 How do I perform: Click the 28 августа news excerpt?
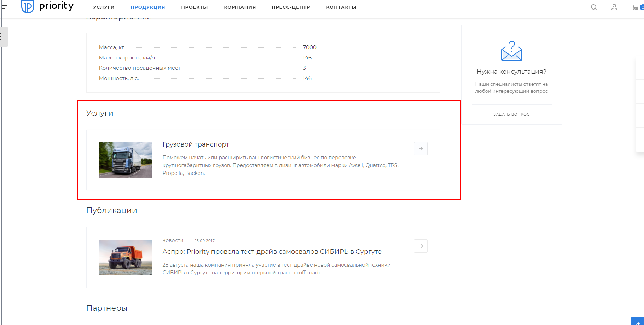click(x=277, y=269)
